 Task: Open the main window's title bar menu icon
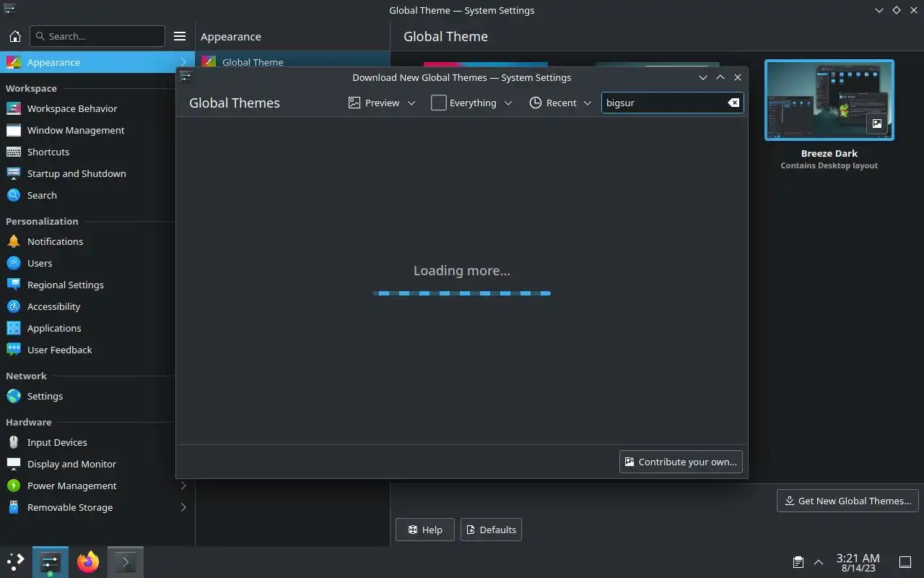(9, 10)
